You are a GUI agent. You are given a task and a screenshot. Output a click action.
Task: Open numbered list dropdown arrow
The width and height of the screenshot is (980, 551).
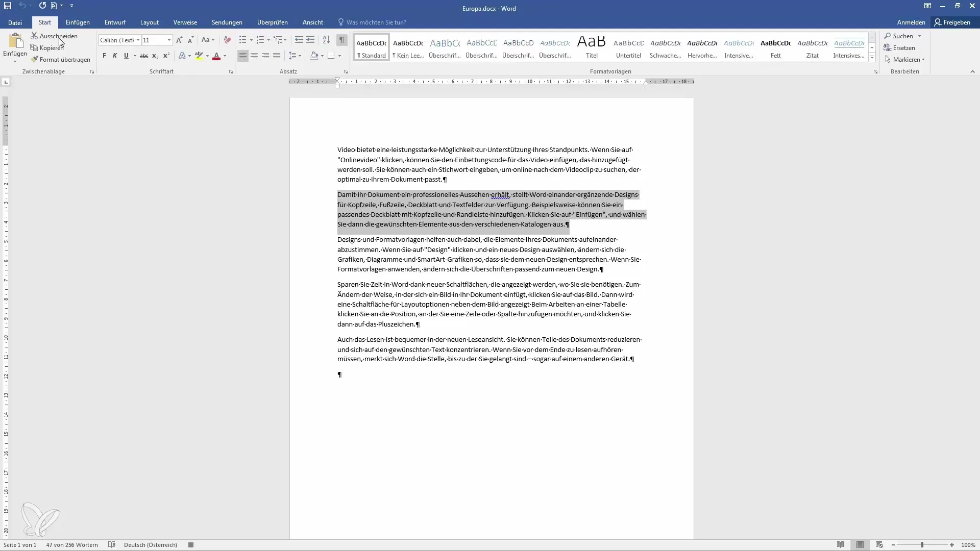click(x=268, y=40)
